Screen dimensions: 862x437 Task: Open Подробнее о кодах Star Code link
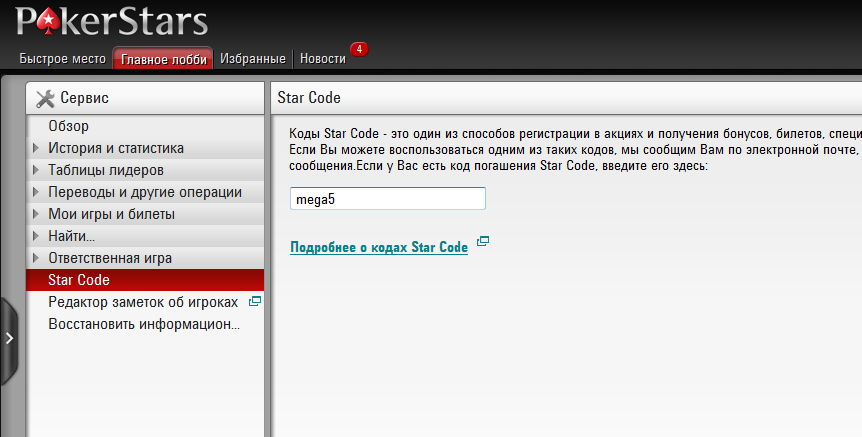click(379, 247)
